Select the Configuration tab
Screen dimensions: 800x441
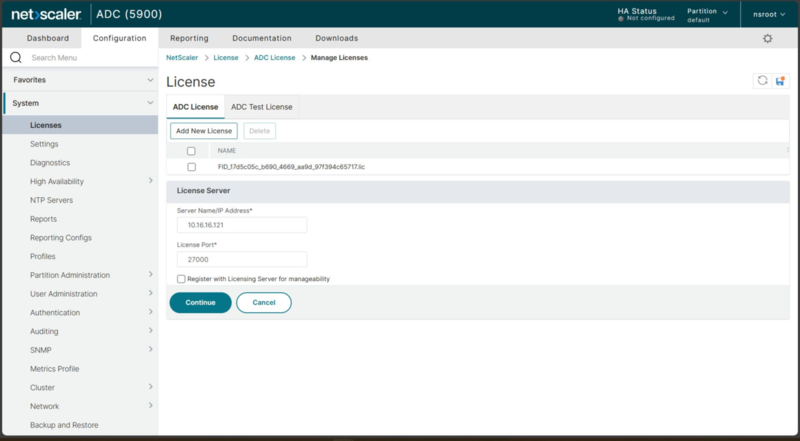119,38
